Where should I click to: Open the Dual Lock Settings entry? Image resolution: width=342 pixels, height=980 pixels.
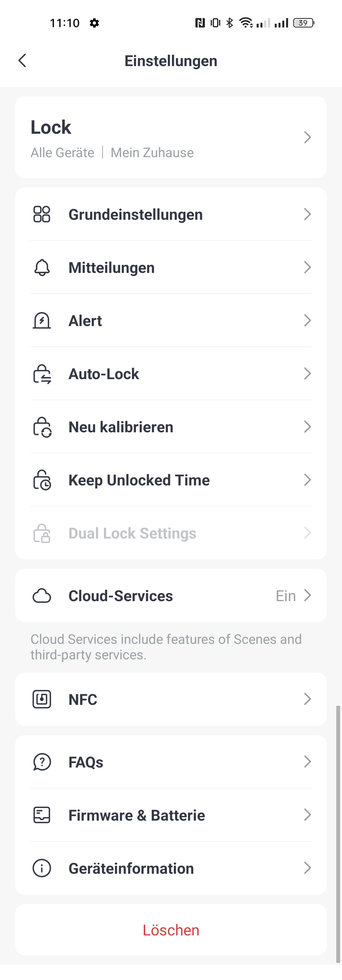(x=171, y=533)
